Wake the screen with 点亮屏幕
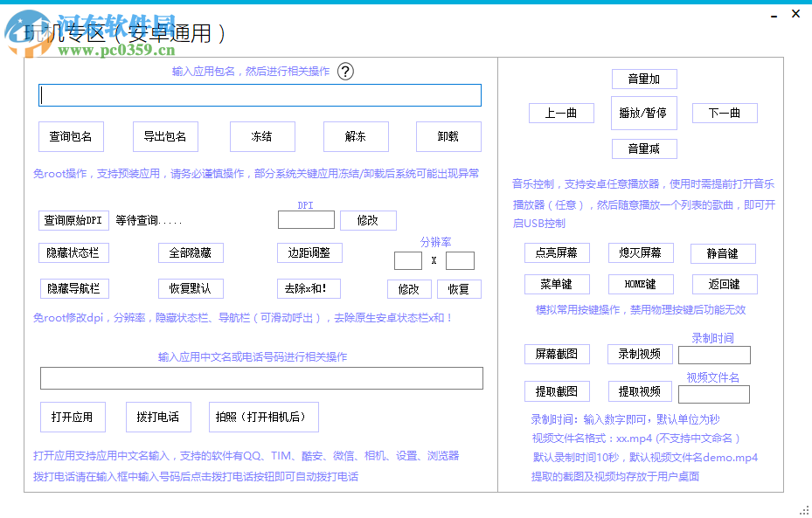The height and width of the screenshot is (518, 812). pos(557,252)
